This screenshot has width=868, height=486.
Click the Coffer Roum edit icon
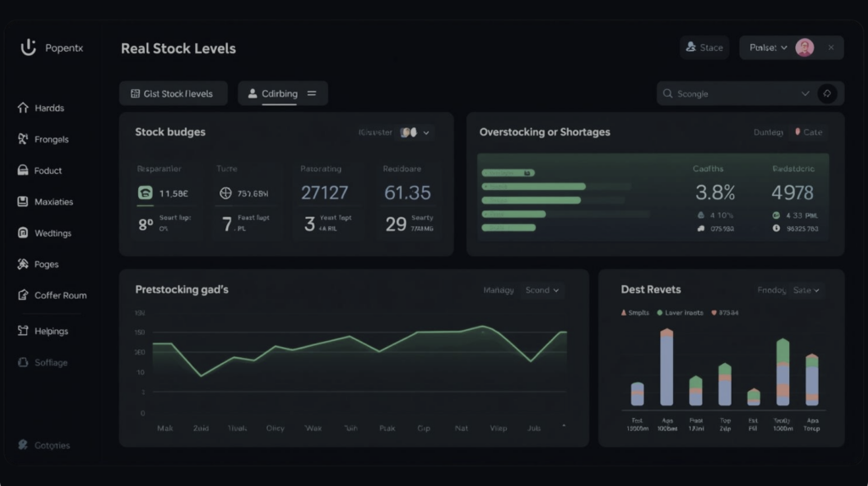23,295
